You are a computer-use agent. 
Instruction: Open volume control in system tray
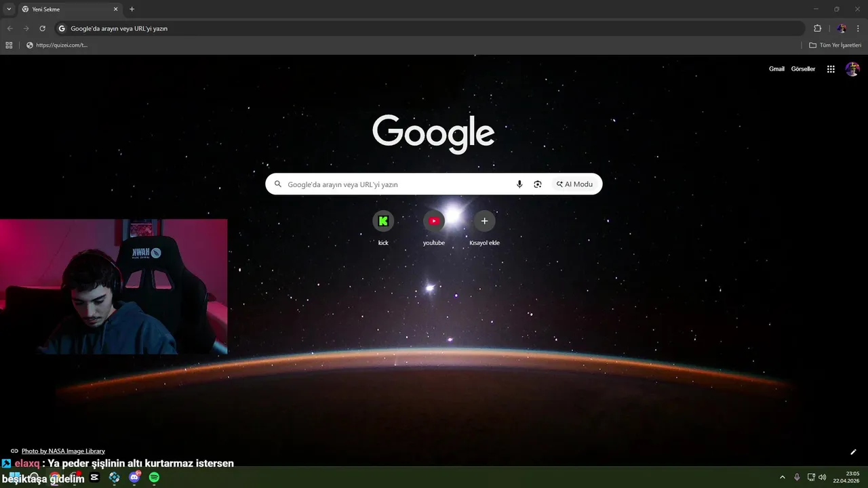point(823,477)
